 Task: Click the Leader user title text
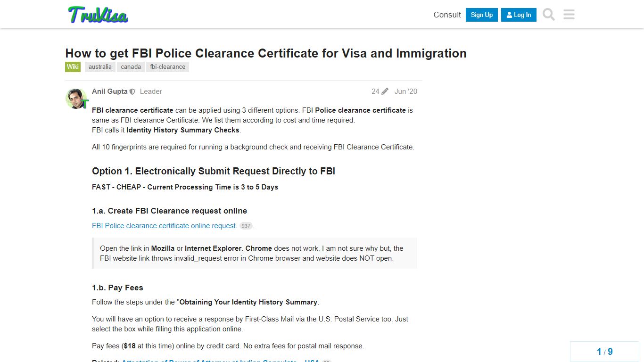(151, 91)
